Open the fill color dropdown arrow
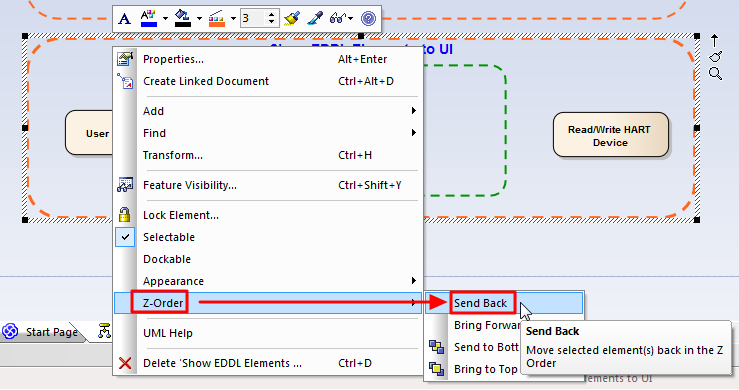The image size is (739, 390). pyautogui.click(x=199, y=19)
